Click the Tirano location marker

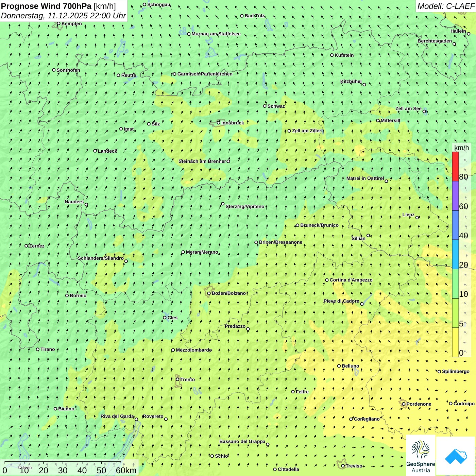[x=38, y=349]
